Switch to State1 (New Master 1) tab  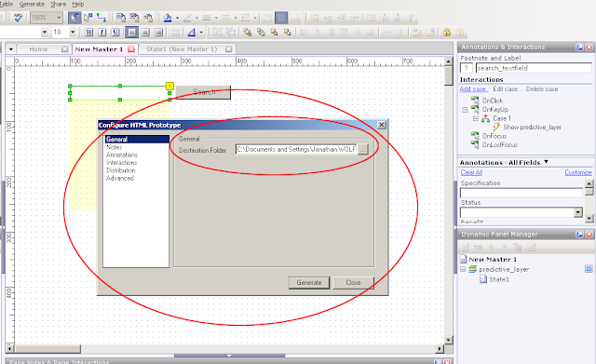point(182,49)
